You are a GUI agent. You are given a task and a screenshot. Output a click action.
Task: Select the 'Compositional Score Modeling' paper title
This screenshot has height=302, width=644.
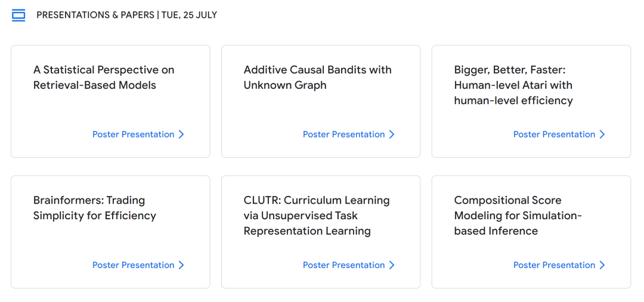point(518,216)
